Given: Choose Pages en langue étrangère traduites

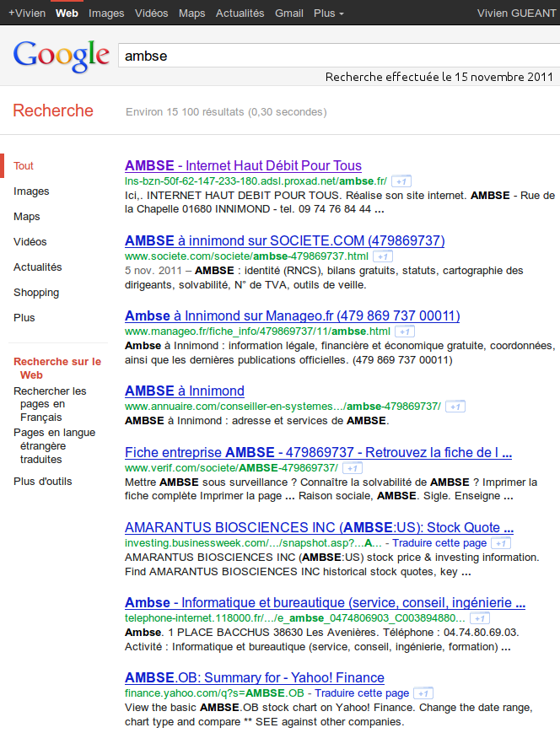Looking at the screenshot, I should point(54,446).
